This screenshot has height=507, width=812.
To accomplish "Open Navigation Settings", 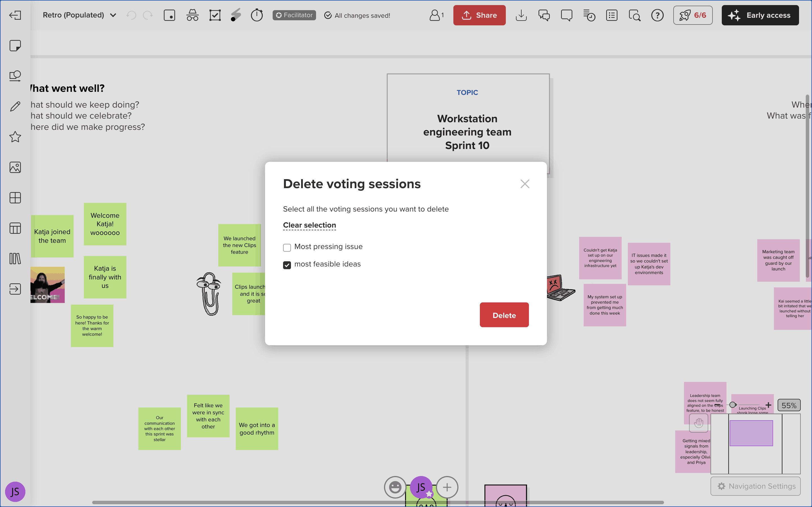I will pyautogui.click(x=756, y=486).
